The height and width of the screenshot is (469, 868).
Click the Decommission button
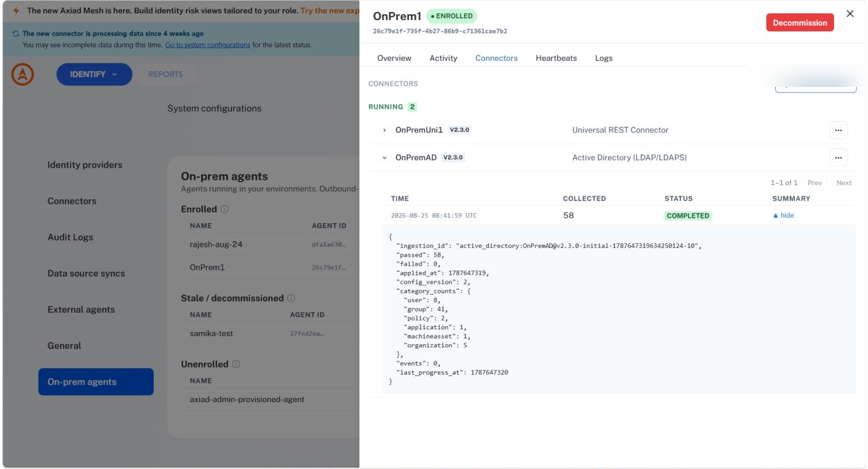(800, 23)
